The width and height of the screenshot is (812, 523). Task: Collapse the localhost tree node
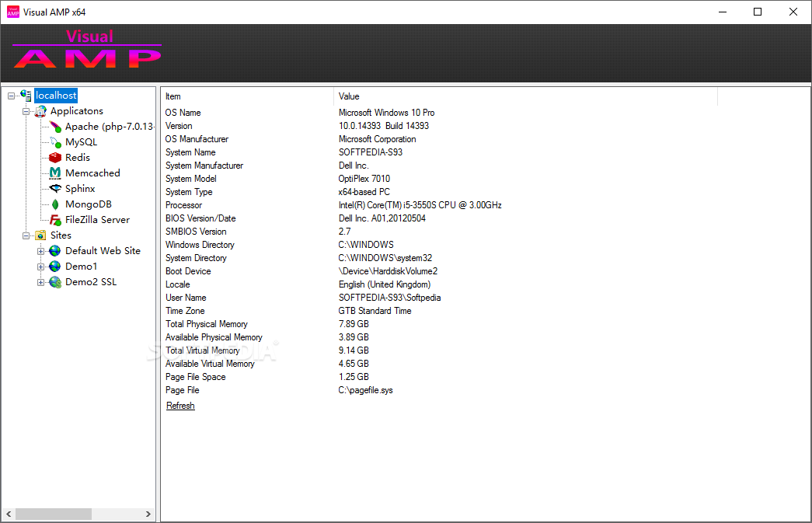coord(11,96)
